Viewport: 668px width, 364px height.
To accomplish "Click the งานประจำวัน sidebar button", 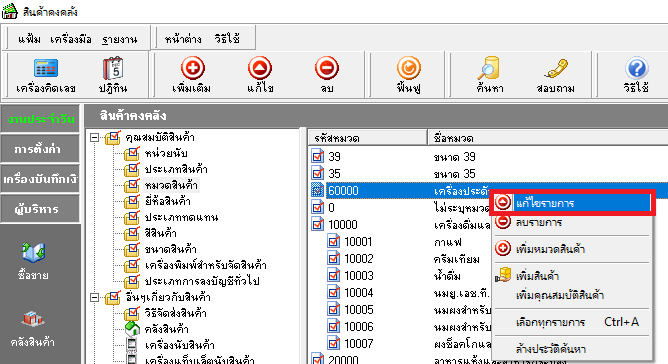I will click(40, 119).
